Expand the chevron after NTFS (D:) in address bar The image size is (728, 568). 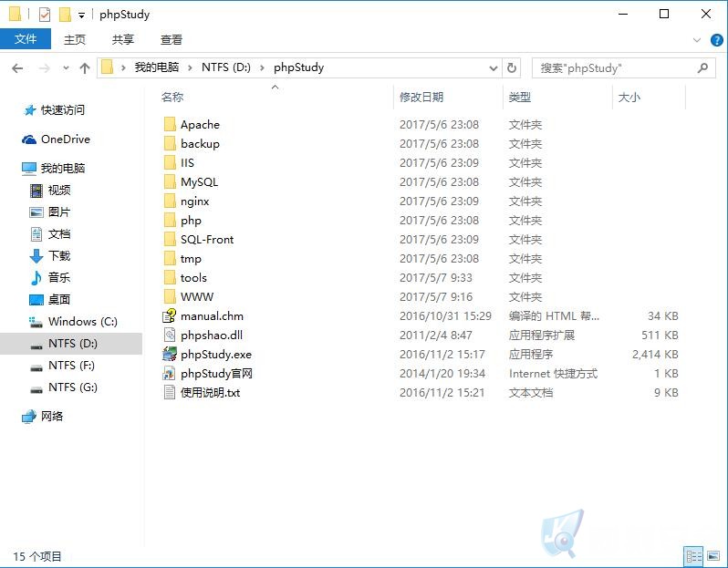(263, 68)
